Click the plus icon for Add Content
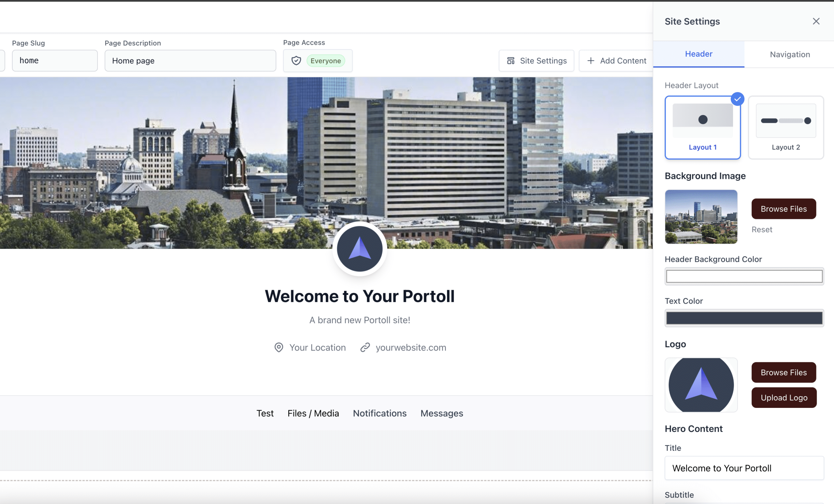834x504 pixels. click(x=591, y=61)
